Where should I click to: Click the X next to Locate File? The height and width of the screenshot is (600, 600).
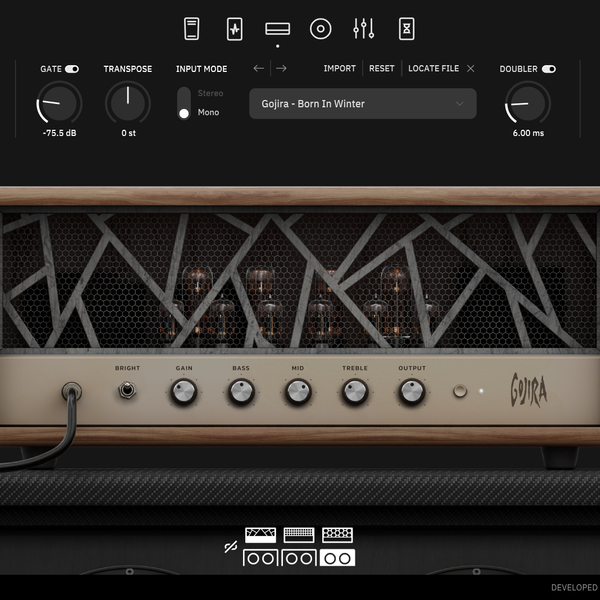471,68
